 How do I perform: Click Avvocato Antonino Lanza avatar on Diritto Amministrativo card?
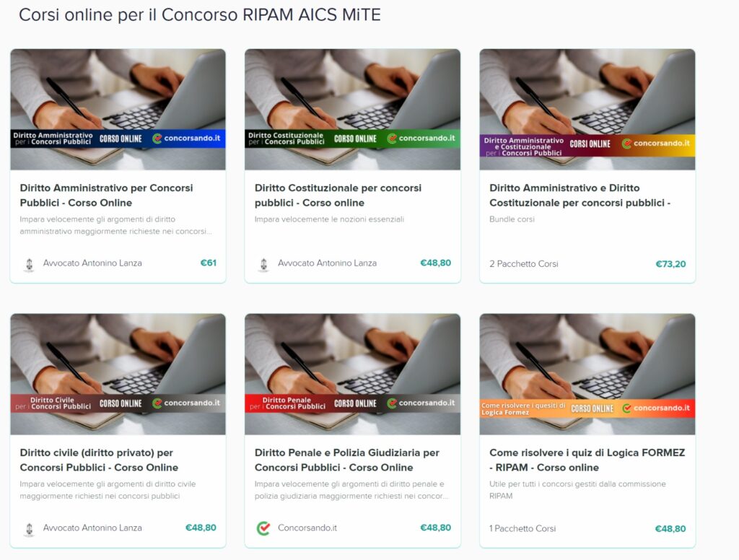point(29,264)
